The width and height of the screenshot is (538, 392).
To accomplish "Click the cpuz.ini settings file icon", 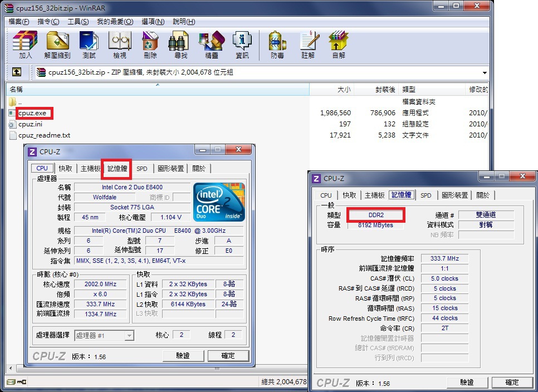I will (x=12, y=124).
